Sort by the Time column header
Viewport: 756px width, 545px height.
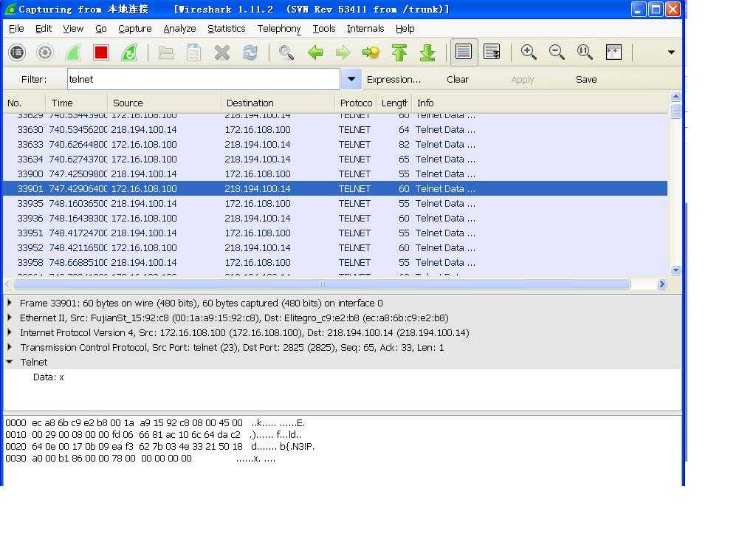point(76,103)
